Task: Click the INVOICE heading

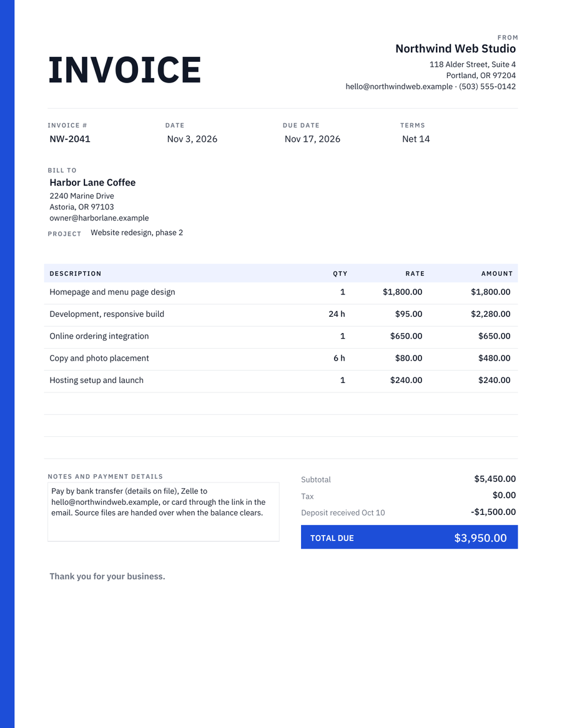Action: coord(124,70)
